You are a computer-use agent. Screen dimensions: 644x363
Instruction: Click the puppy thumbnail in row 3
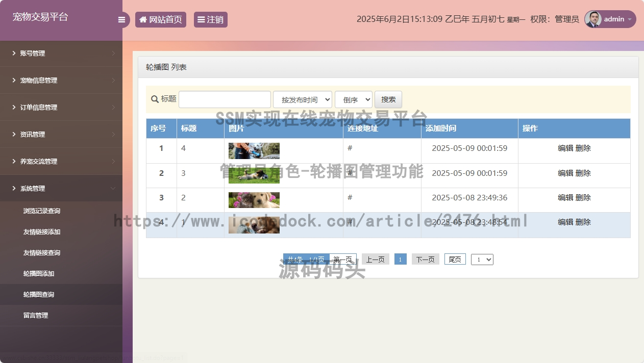[254, 200]
